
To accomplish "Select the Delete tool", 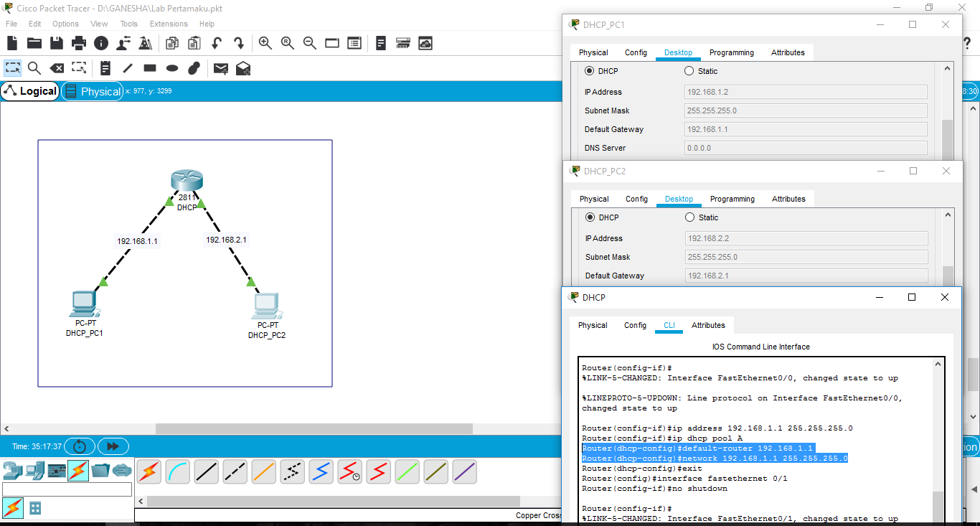I will coord(57,68).
